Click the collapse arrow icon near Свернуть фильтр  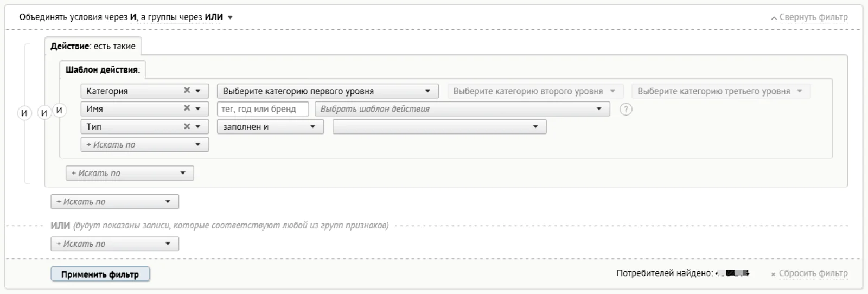click(774, 18)
